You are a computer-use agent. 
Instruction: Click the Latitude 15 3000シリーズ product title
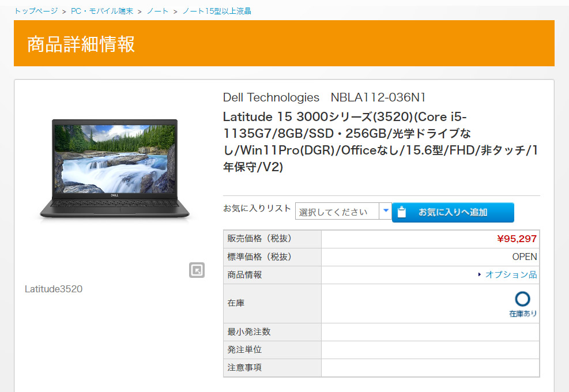click(x=380, y=142)
